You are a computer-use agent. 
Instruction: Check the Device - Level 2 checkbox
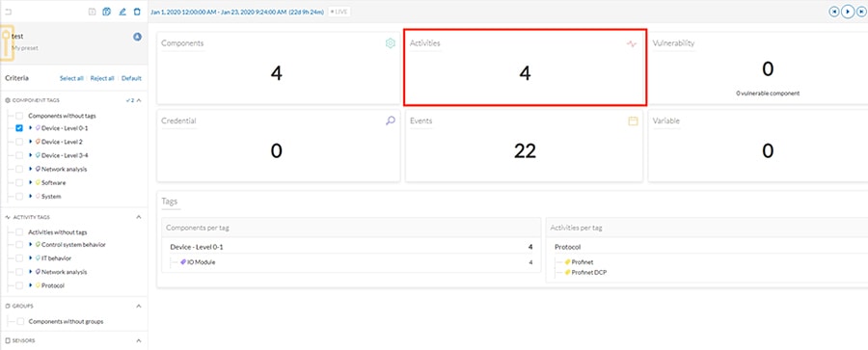(x=19, y=142)
